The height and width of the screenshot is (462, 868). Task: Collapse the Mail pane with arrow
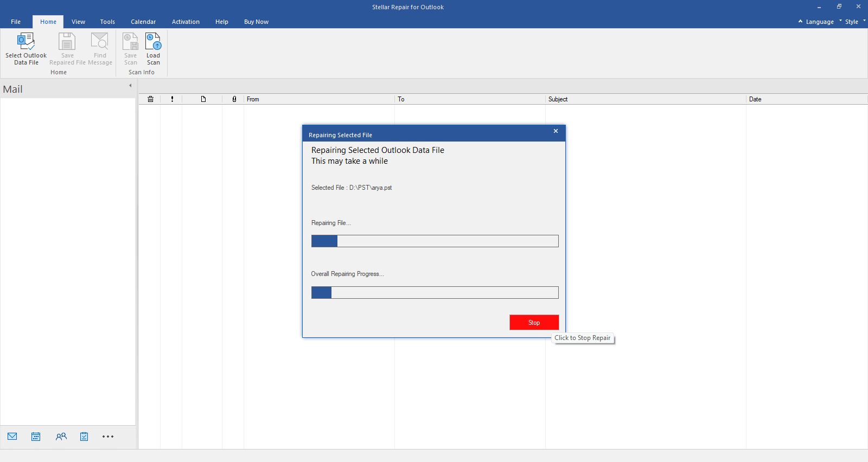(x=130, y=86)
